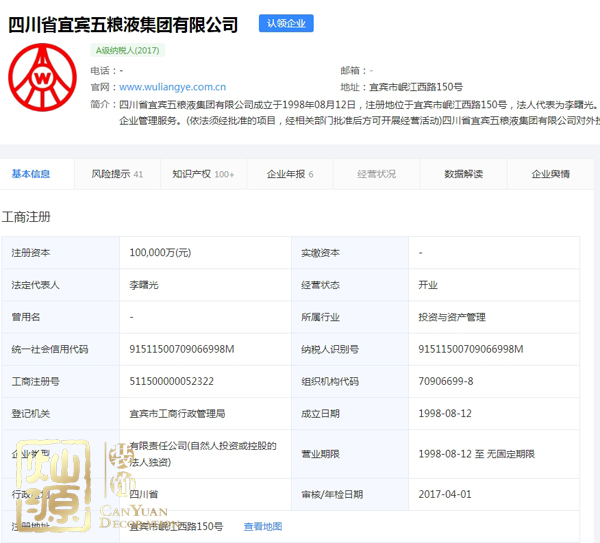Click organization code 70906699-8

[x=446, y=381]
